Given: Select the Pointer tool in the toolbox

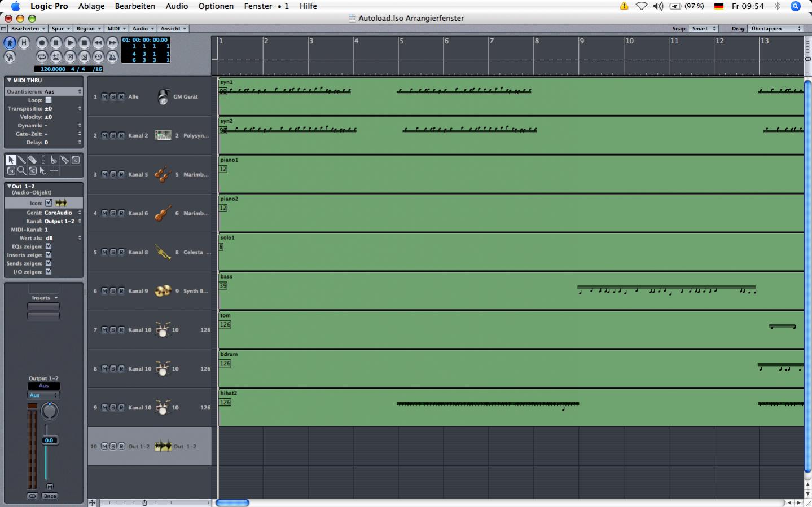Looking at the screenshot, I should coord(11,160).
